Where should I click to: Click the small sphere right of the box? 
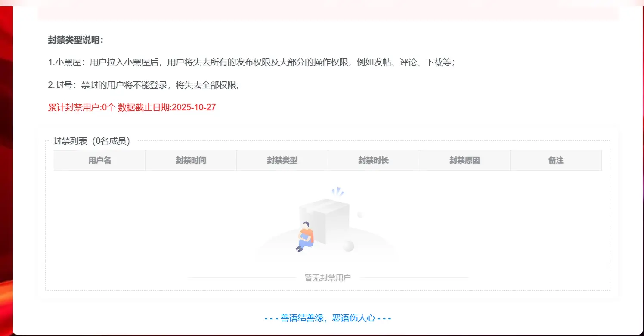[360, 215]
